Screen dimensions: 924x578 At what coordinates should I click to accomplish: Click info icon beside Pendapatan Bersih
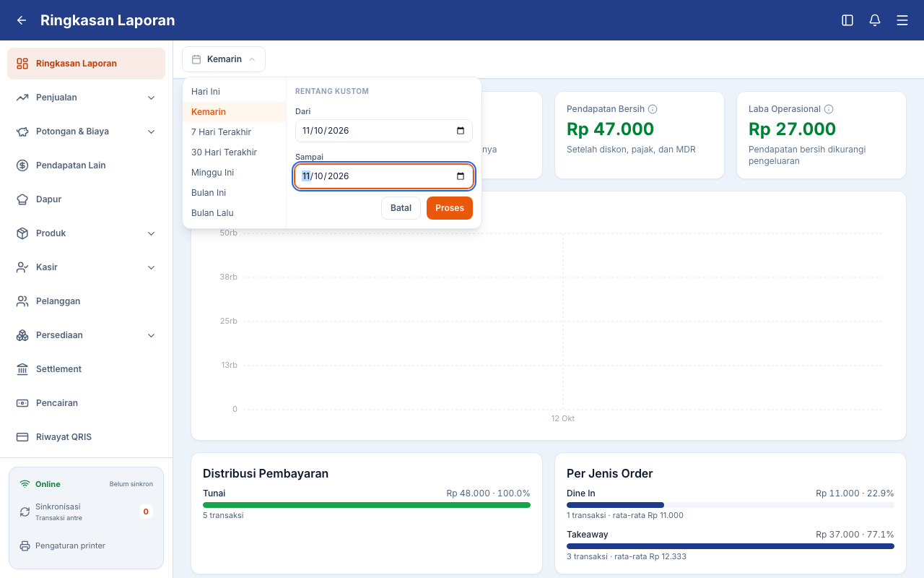click(653, 109)
